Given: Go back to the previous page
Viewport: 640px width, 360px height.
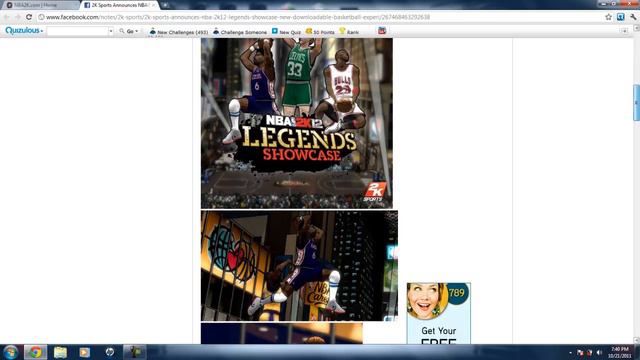Looking at the screenshot, I should (7, 17).
